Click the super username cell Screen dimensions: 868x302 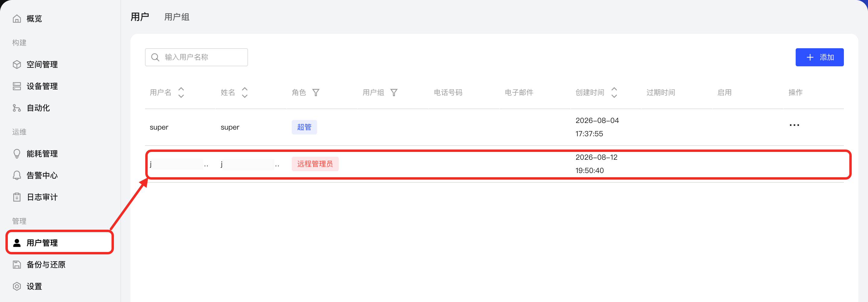coord(159,127)
